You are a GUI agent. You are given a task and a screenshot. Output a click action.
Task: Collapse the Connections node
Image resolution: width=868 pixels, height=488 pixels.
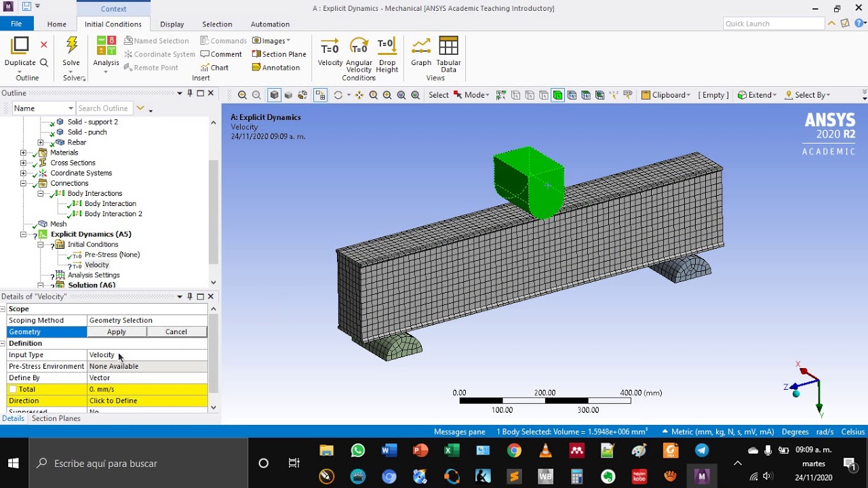point(23,183)
